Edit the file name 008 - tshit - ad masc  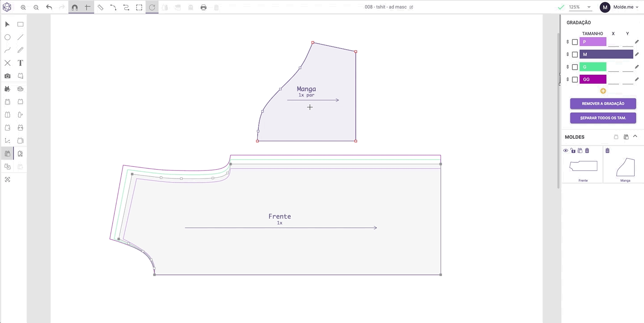(x=386, y=7)
